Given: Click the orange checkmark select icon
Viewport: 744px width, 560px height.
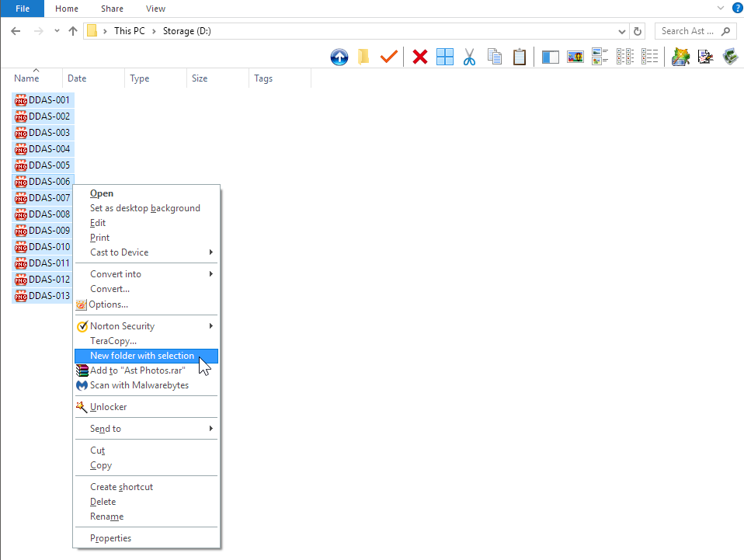Looking at the screenshot, I should [389, 57].
